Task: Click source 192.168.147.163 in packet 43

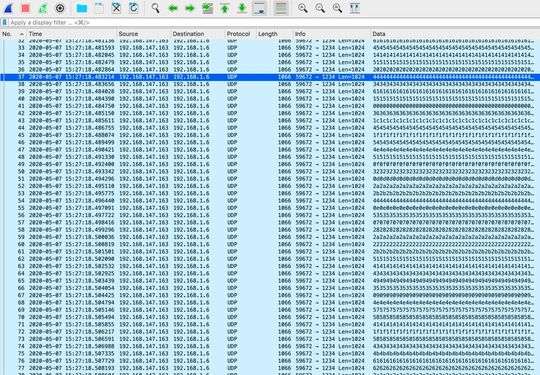Action: coord(144,121)
